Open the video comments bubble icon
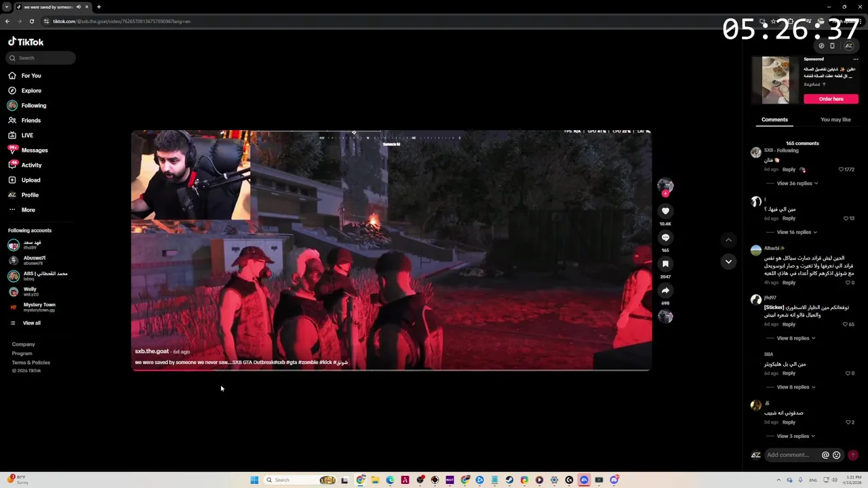Screen dimensions: 868x488 665,238
